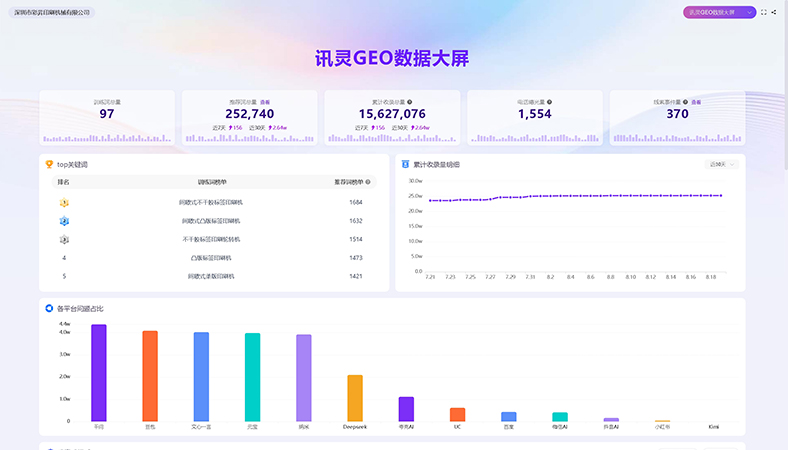
Task: Click keyword count 1473 in table
Action: point(356,258)
